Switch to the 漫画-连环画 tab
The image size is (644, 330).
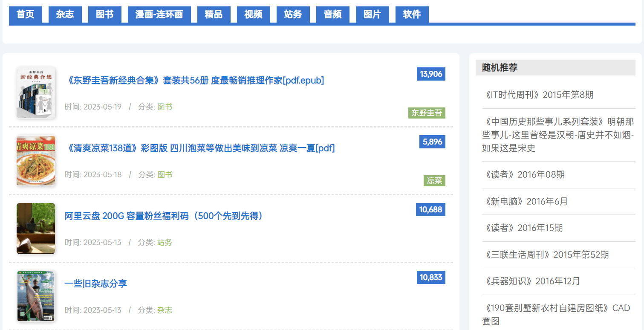[159, 14]
